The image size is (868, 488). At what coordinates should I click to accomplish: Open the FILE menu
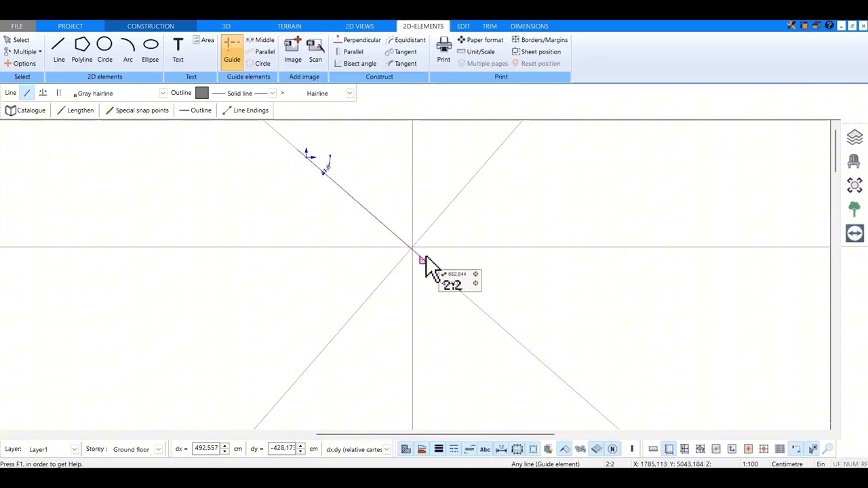pyautogui.click(x=17, y=26)
